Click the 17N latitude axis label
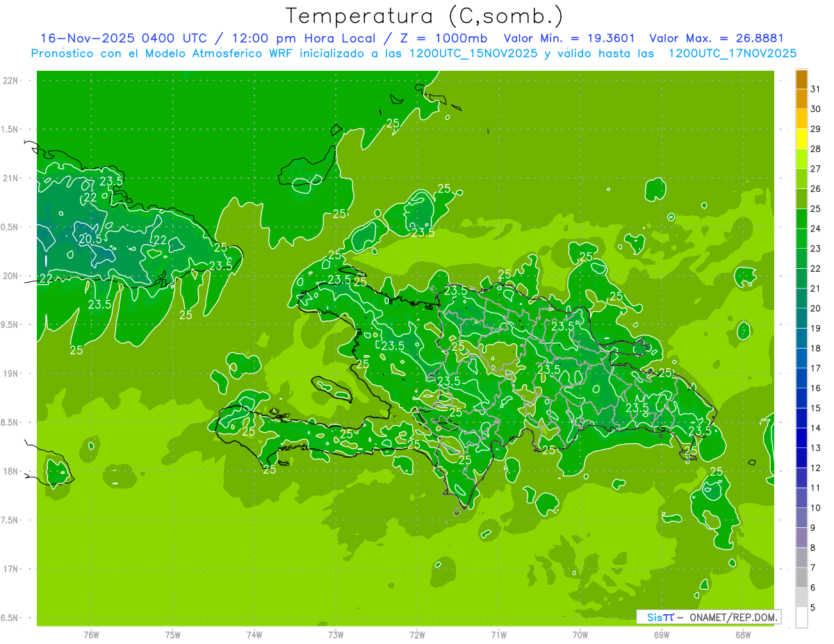834x644 pixels. tap(10, 569)
